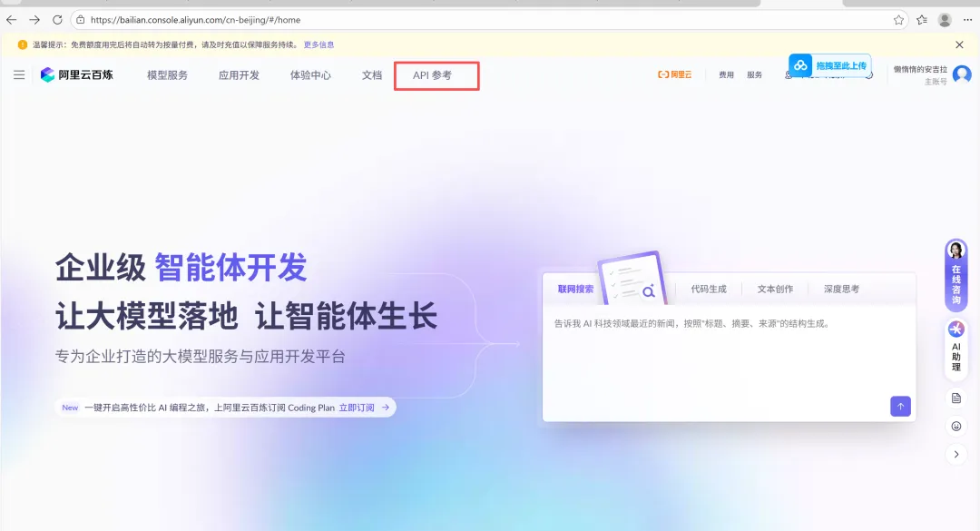This screenshot has width=980, height=531.
Task: Expand right sidebar chevron arrow
Action: coord(956,455)
